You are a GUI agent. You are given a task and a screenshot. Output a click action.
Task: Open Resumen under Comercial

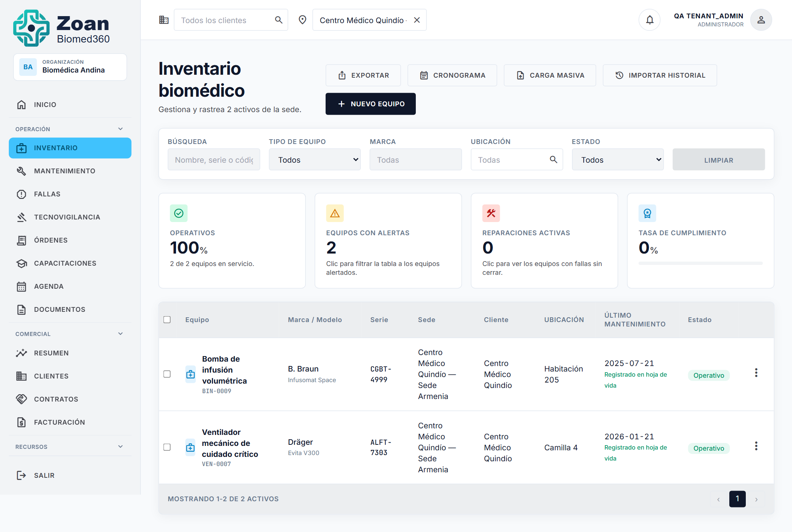(x=70, y=353)
